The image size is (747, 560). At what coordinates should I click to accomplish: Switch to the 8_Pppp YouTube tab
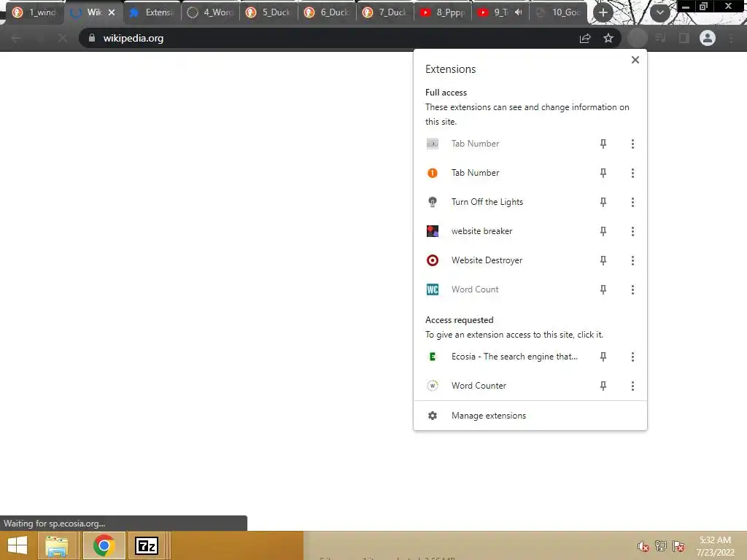pos(444,12)
